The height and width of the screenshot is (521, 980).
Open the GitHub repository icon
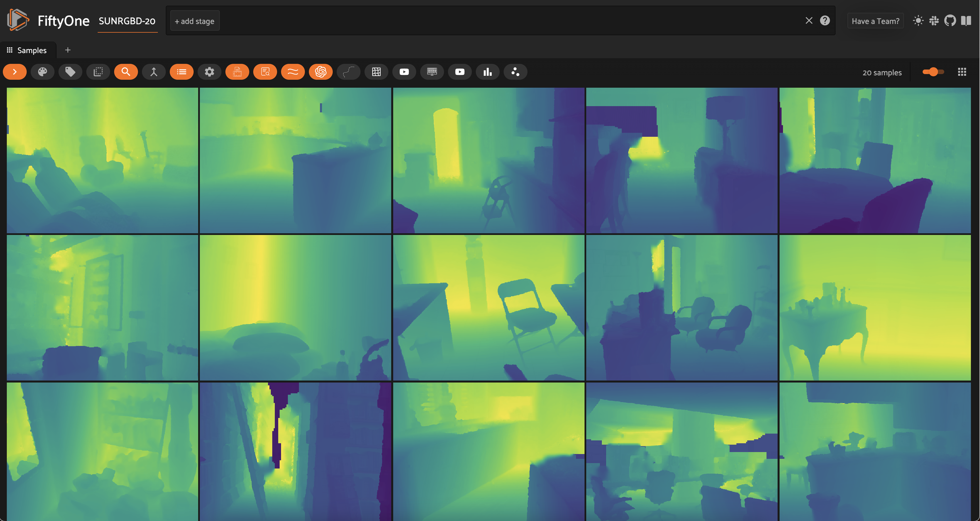tap(950, 20)
